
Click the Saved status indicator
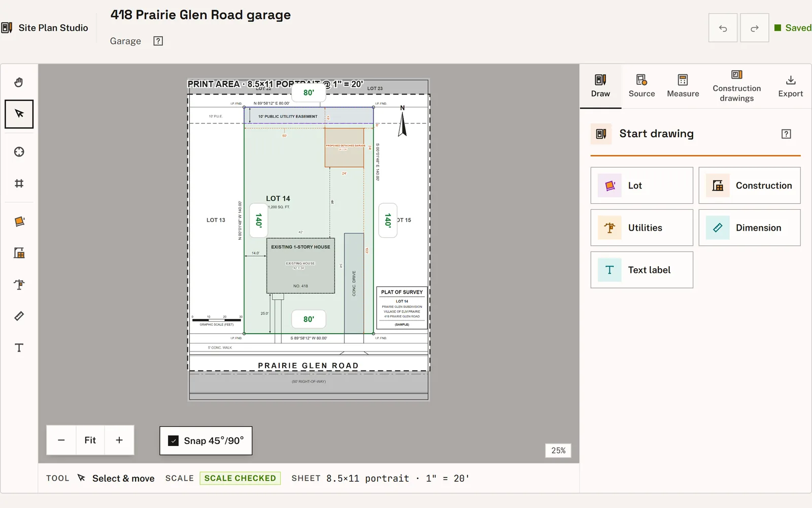point(793,28)
